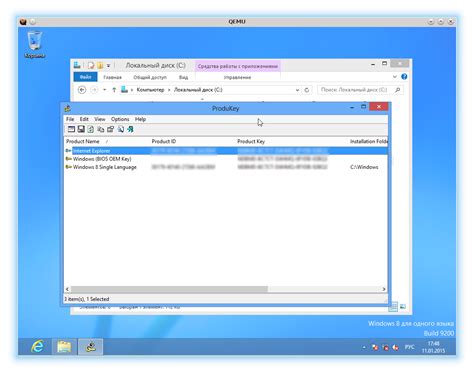Click the search magnifier icon in Explorer

click(397, 90)
